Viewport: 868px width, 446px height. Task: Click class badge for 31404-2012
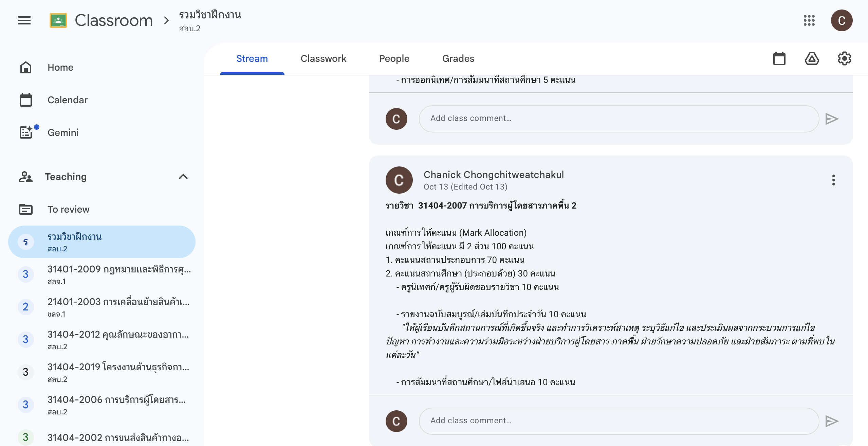click(26, 340)
